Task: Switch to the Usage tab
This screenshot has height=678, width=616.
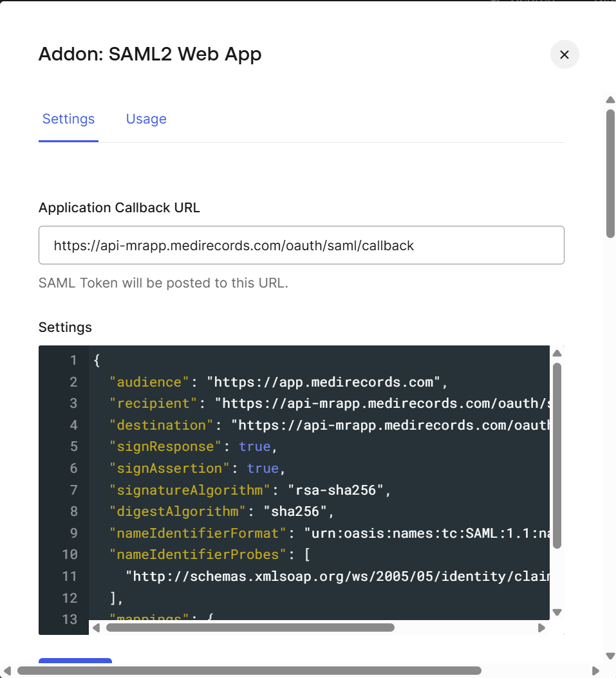Action: coord(146,118)
